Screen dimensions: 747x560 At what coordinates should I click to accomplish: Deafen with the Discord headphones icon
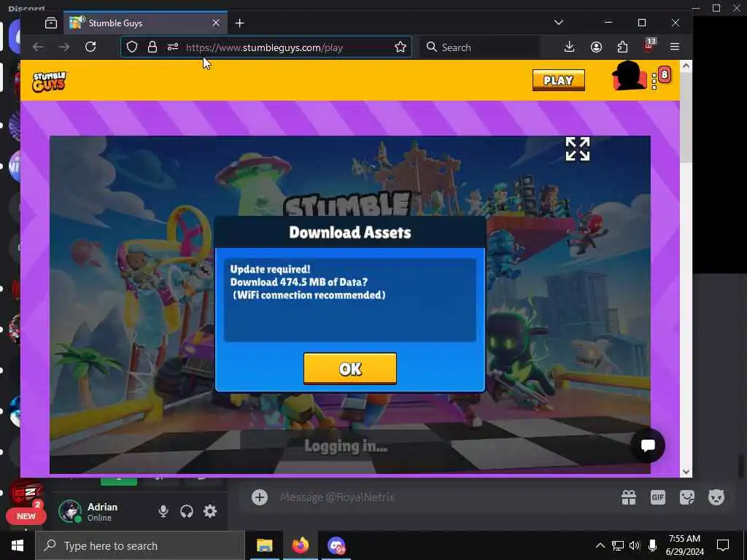(187, 511)
